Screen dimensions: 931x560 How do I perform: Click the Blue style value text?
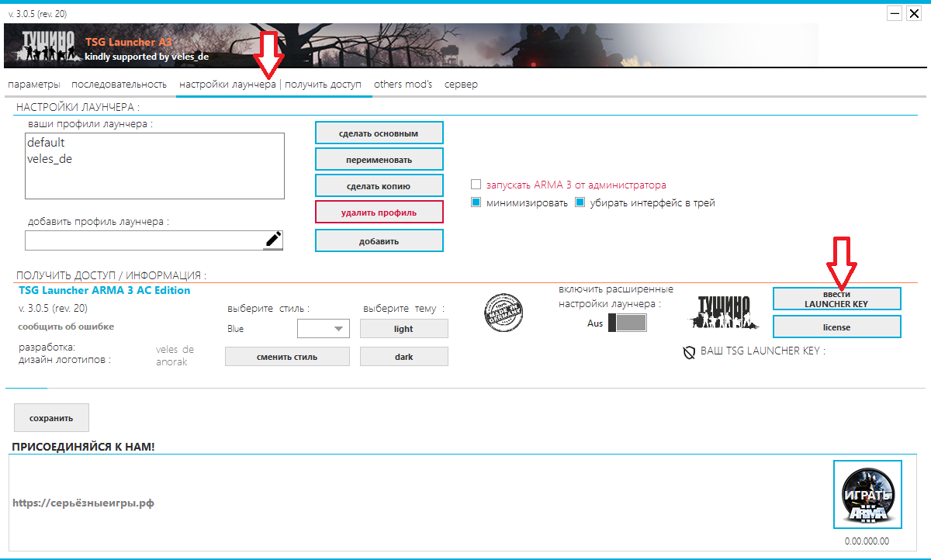coord(235,329)
